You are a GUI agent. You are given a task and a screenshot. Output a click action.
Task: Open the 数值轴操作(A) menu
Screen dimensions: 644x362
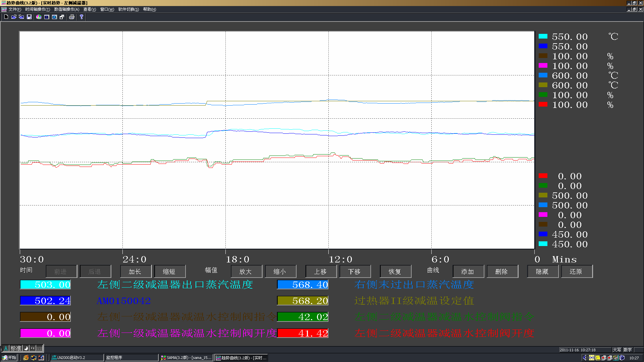tap(67, 9)
